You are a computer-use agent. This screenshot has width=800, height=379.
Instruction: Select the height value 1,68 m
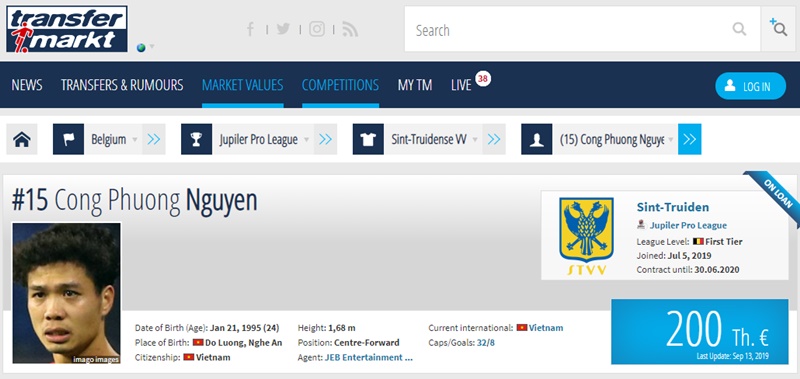[x=342, y=328]
